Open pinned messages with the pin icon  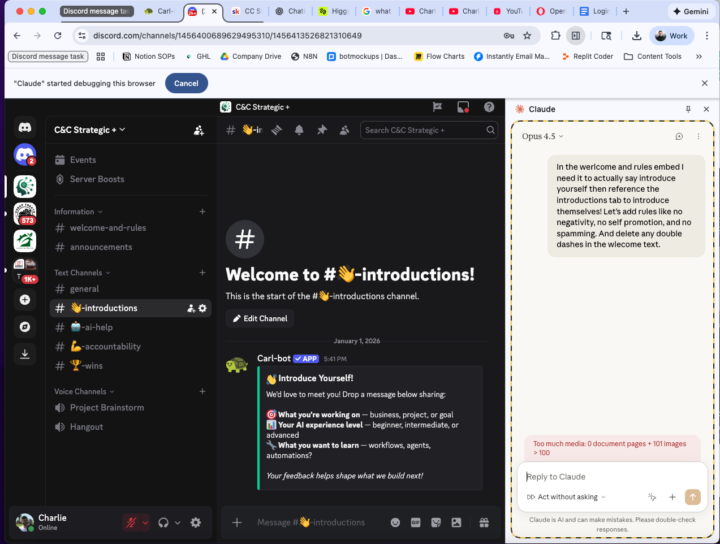322,130
